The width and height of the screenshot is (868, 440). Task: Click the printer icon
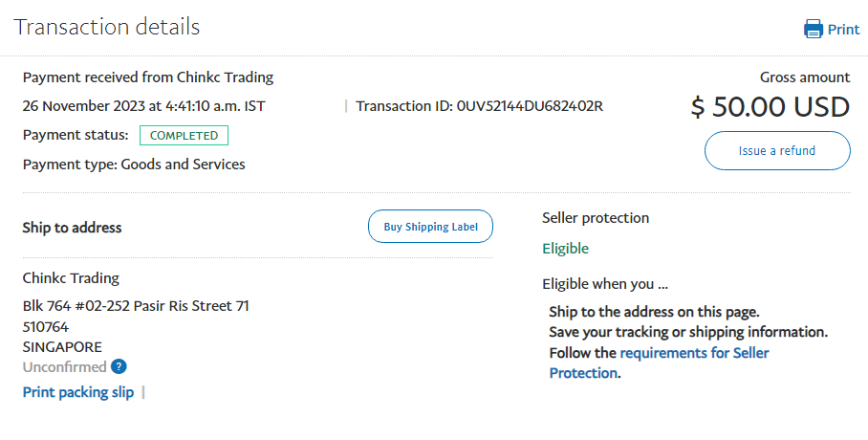(814, 29)
